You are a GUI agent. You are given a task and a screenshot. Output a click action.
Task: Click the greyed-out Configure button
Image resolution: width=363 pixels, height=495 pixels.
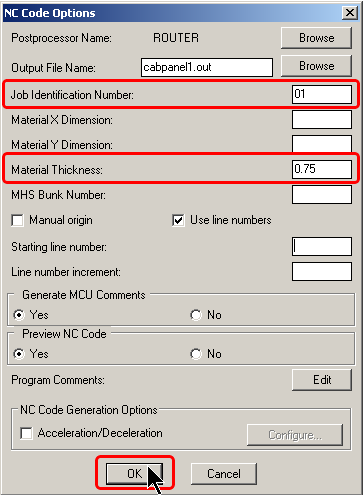coord(295,435)
